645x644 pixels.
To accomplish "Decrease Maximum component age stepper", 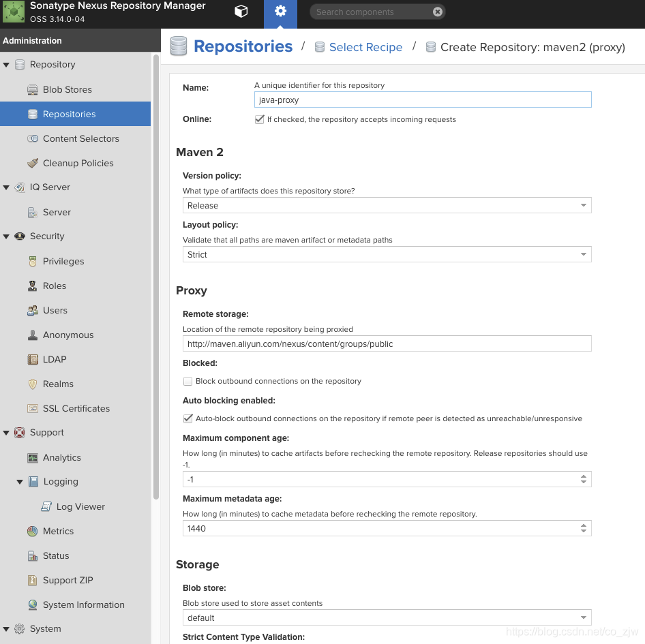I will pos(584,482).
